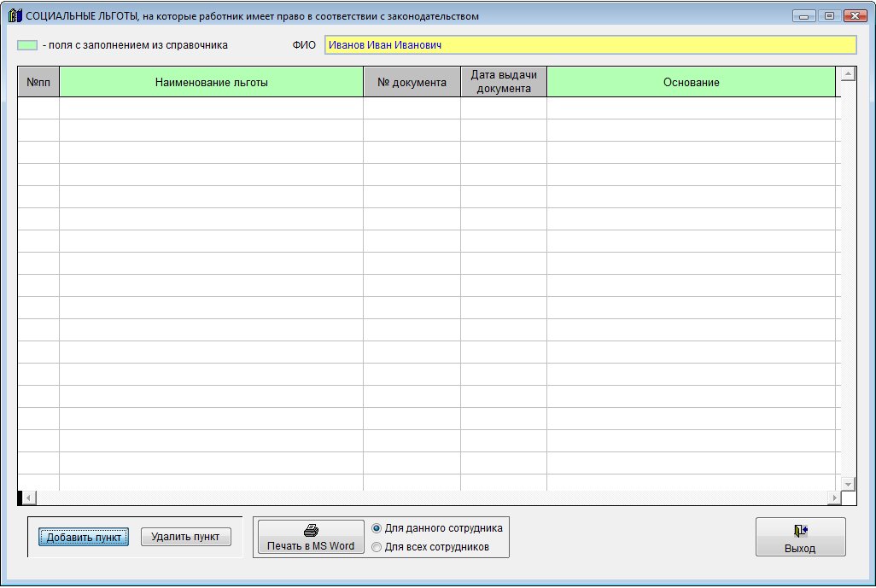Image resolution: width=876 pixels, height=588 pixels.
Task: Click the Удалить пункт button
Action: click(185, 537)
